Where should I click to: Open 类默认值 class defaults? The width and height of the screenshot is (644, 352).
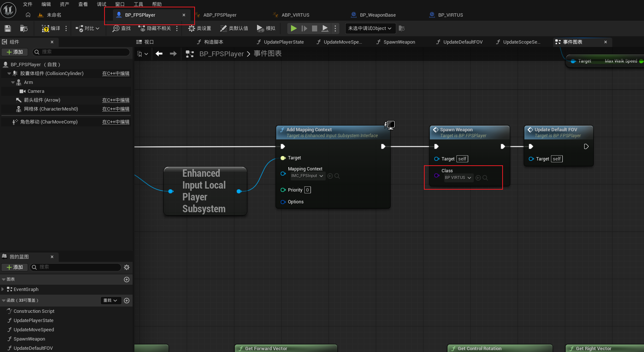[234, 28]
